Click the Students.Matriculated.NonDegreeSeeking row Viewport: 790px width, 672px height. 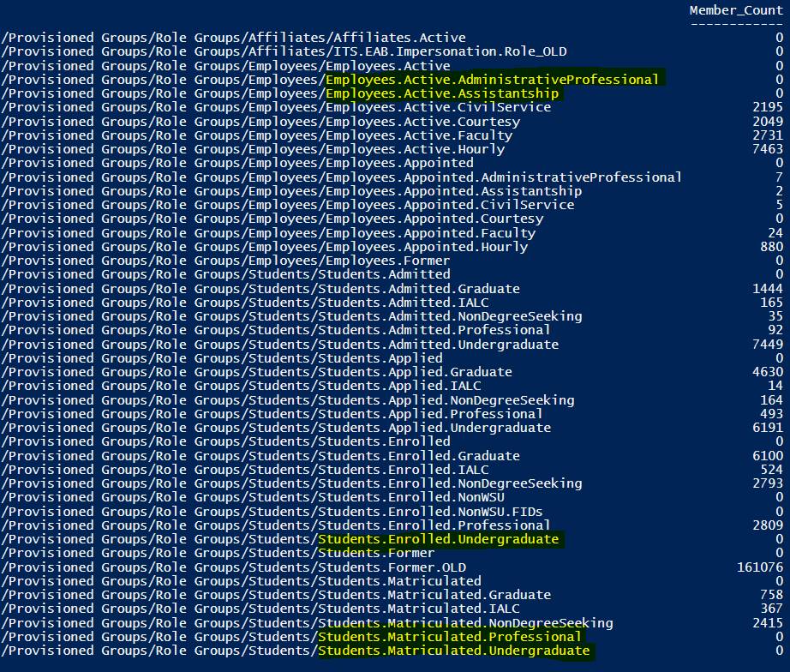[392, 623]
